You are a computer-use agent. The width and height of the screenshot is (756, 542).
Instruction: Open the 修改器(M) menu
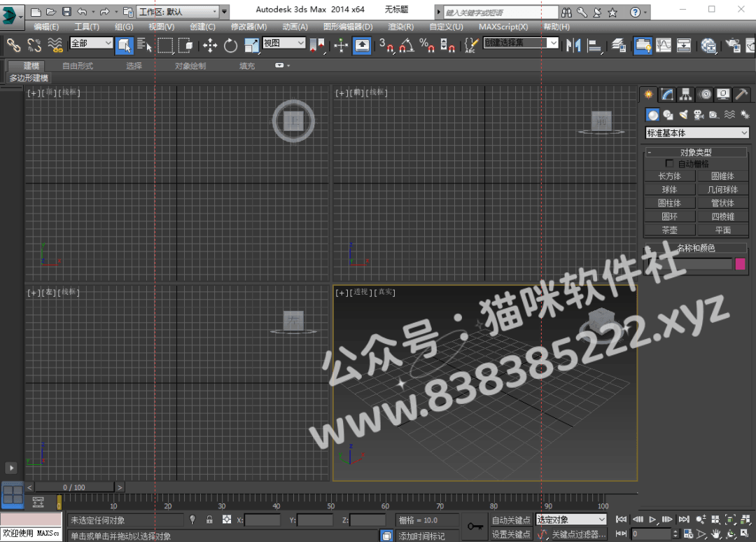248,27
